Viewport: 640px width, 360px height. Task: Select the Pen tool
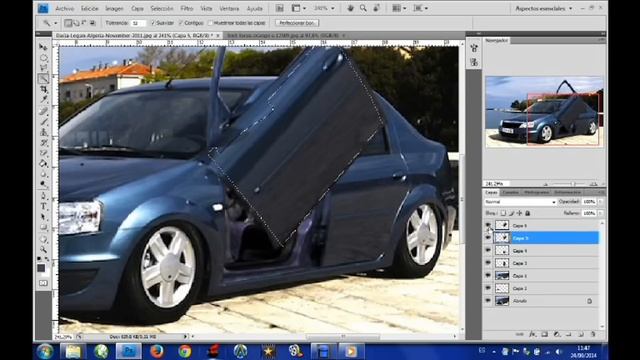43,196
